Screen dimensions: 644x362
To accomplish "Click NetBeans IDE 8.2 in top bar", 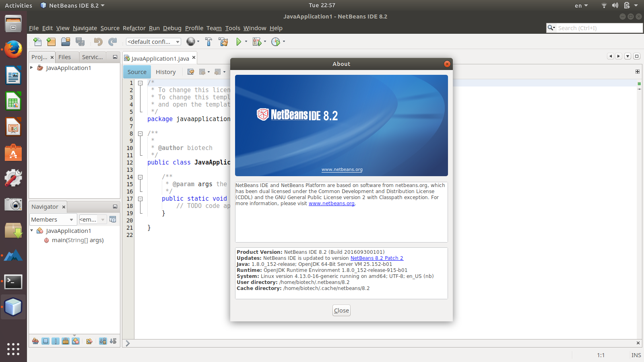I will point(72,6).
